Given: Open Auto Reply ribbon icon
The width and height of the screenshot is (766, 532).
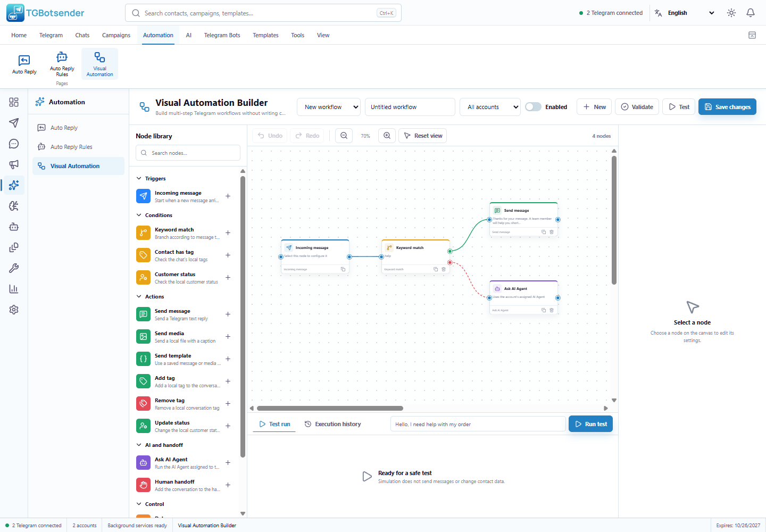Looking at the screenshot, I should [24, 64].
